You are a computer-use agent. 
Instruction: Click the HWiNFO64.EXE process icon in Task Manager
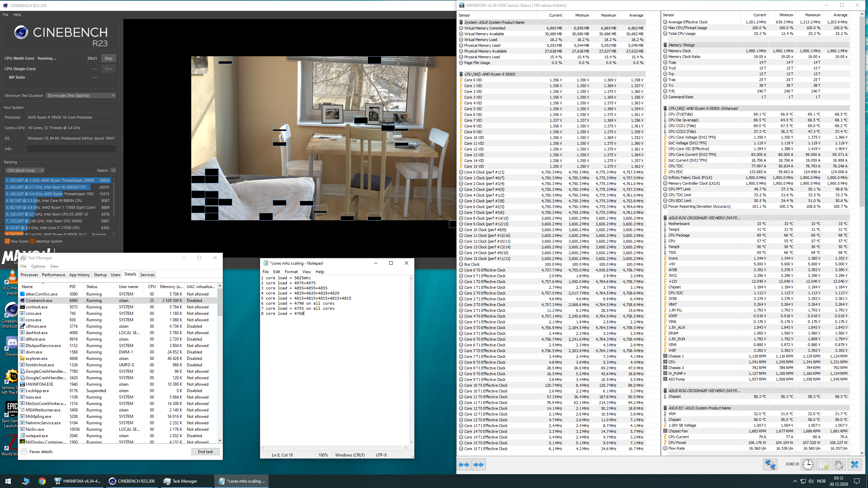coord(22,384)
